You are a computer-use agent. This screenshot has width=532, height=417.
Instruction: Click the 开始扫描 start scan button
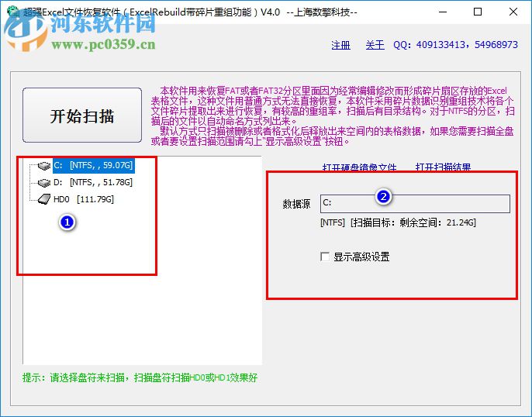[82, 115]
